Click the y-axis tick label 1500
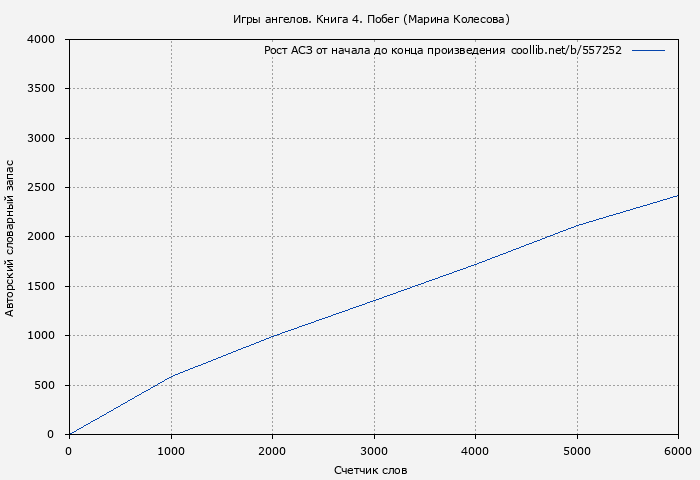The image size is (700, 480). 41,287
